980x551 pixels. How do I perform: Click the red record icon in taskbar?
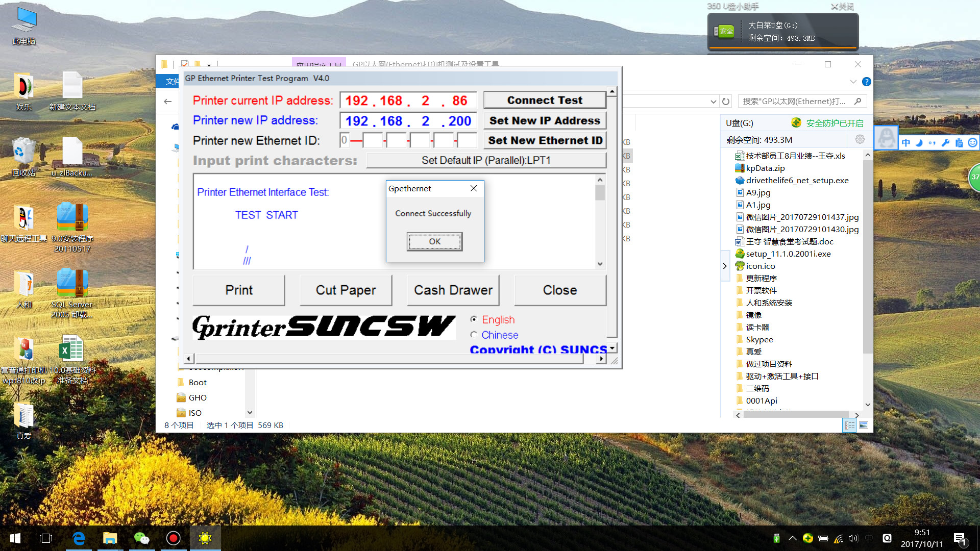173,538
